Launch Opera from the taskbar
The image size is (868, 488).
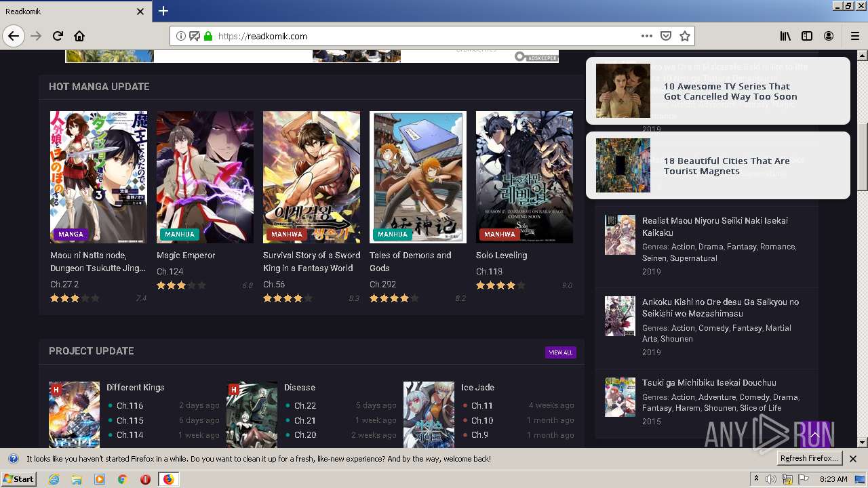pyautogui.click(x=145, y=479)
